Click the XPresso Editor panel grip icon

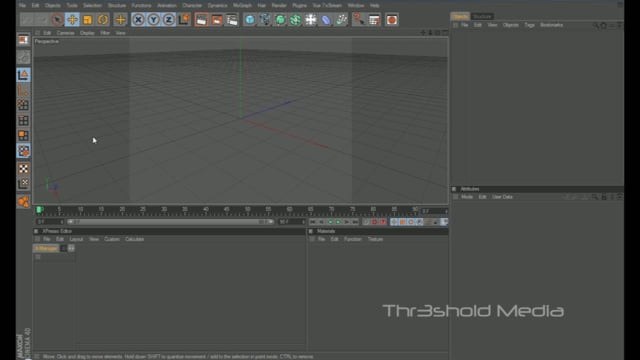point(36,231)
